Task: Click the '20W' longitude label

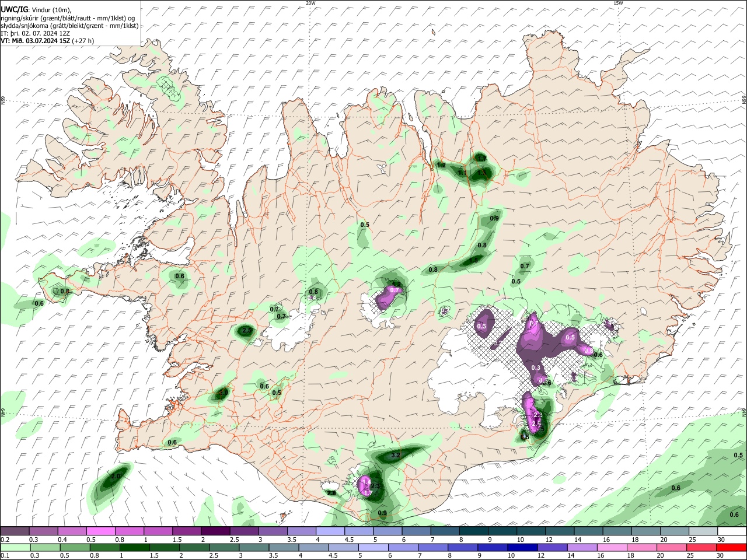Action: click(310, 3)
